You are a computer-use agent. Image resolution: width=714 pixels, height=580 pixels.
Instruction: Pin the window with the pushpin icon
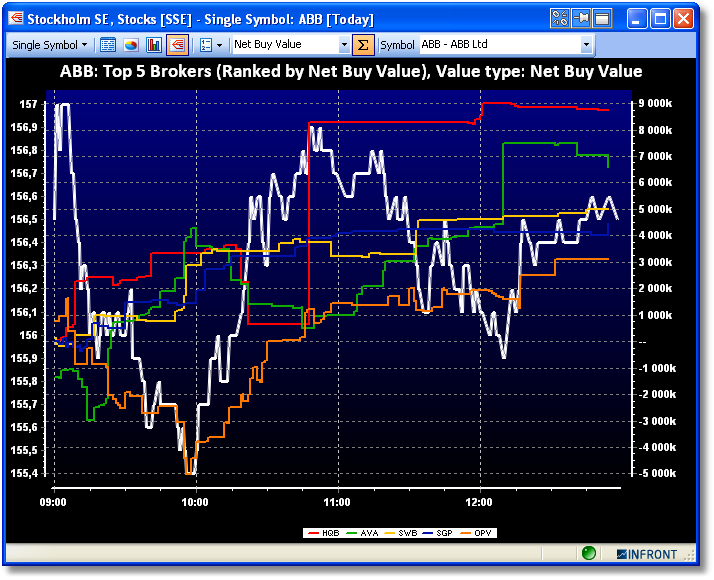tap(581, 19)
